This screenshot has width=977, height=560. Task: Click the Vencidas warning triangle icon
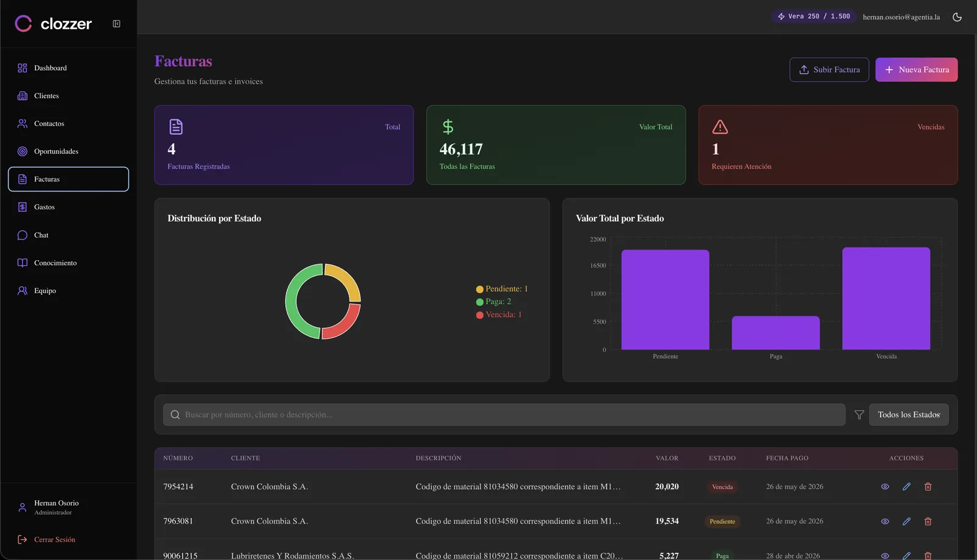click(720, 127)
